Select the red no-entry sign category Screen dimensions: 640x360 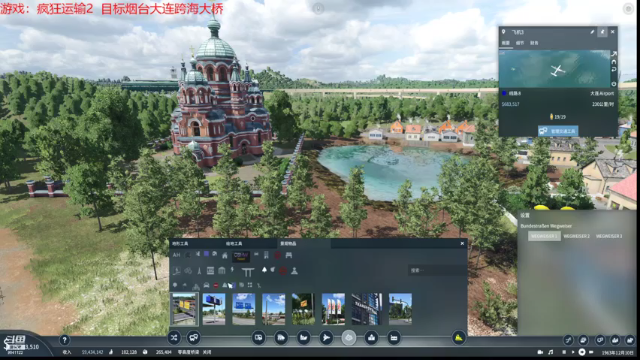216,285
